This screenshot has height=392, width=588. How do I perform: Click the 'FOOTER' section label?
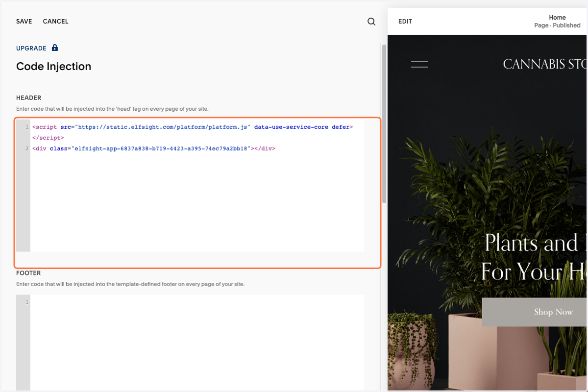coord(28,273)
